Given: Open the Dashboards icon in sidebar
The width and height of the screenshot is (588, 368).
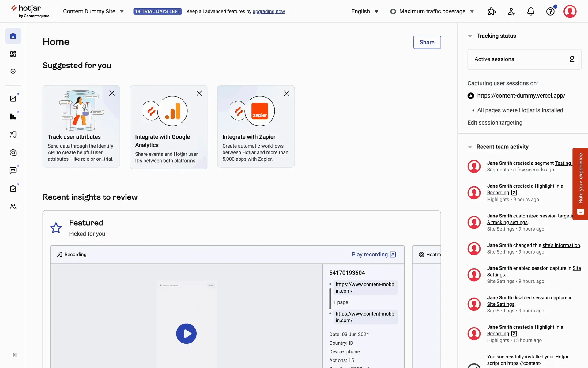Looking at the screenshot, I should (x=13, y=54).
